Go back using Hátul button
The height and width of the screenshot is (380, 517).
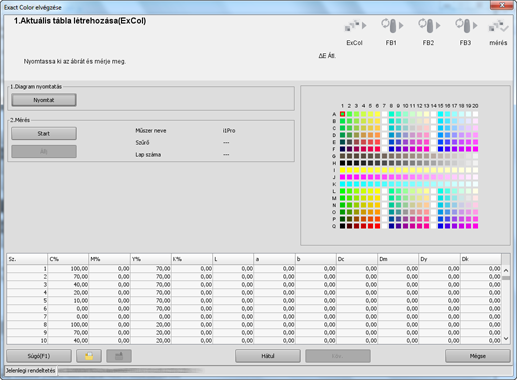pos(268,356)
